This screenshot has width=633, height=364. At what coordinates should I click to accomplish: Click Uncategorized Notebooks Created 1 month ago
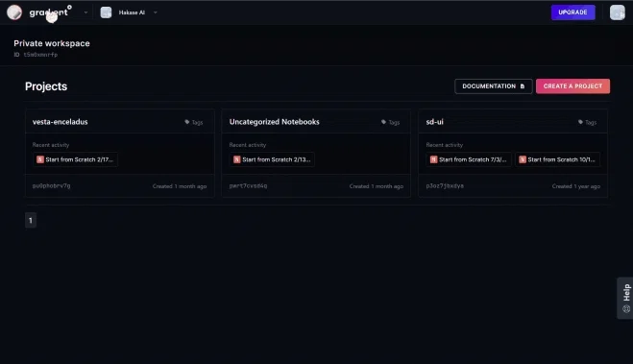pos(377,186)
